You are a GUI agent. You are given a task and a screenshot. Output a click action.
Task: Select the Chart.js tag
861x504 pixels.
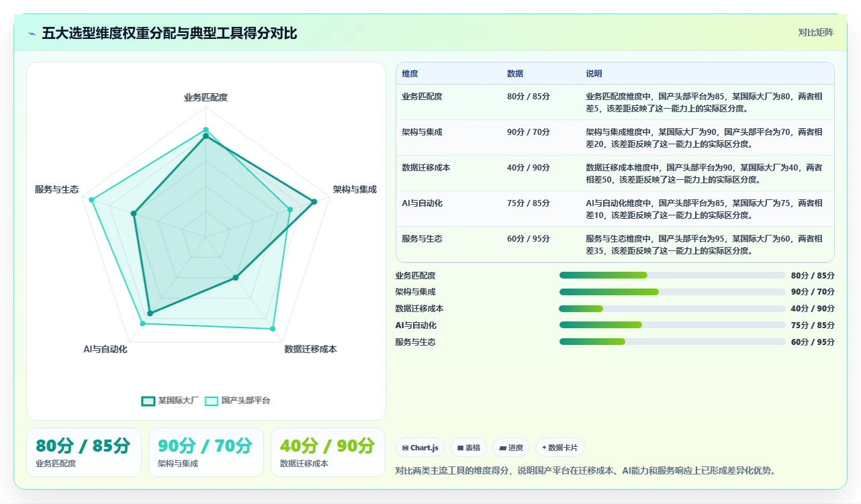coord(420,448)
